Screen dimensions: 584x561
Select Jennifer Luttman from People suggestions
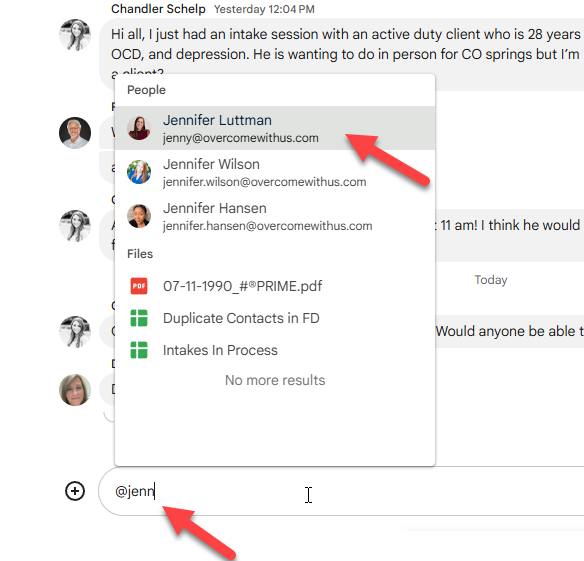point(275,128)
